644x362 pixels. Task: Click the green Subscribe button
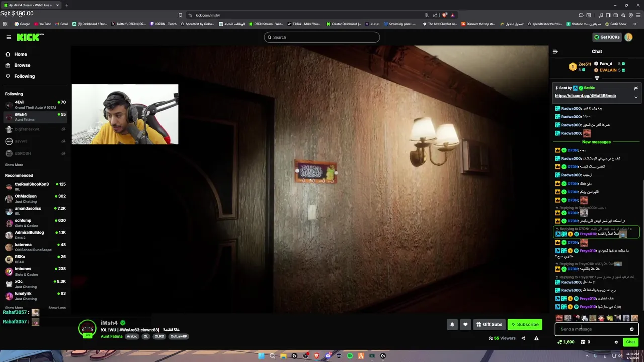[525, 324]
